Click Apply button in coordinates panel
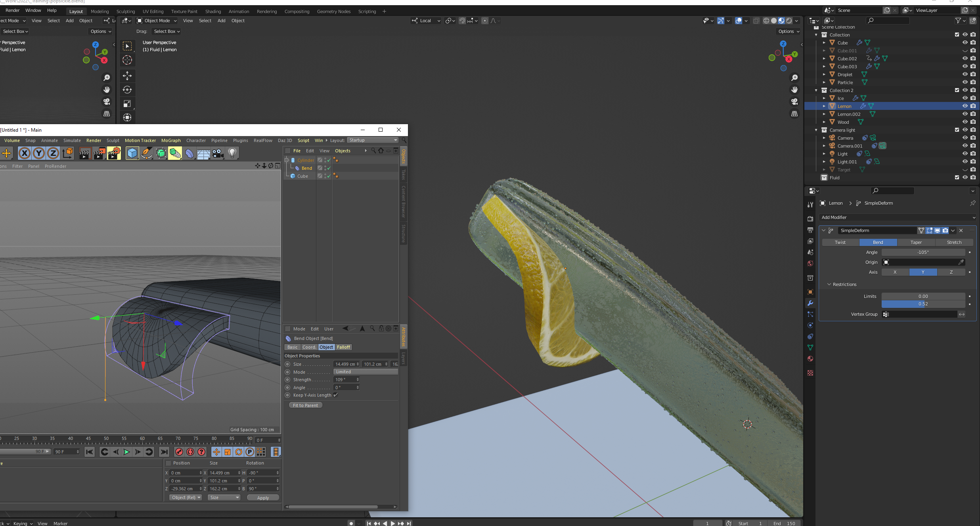This screenshot has height=526, width=980. 263,498
